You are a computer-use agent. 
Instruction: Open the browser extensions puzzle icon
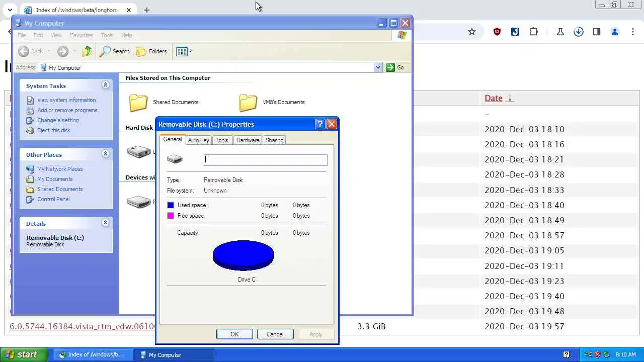[534, 32]
